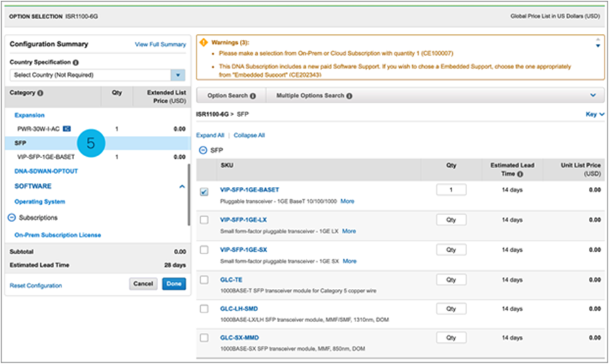Click the Cancel button

click(x=143, y=284)
